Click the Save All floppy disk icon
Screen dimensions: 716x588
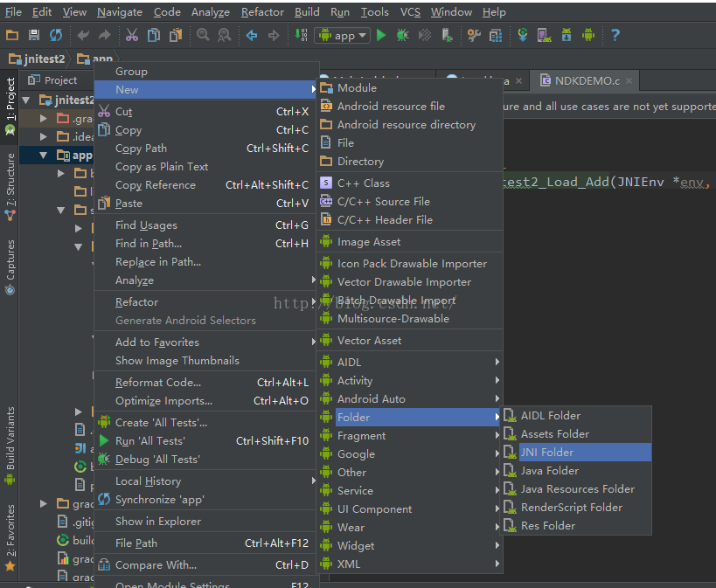pos(34,35)
